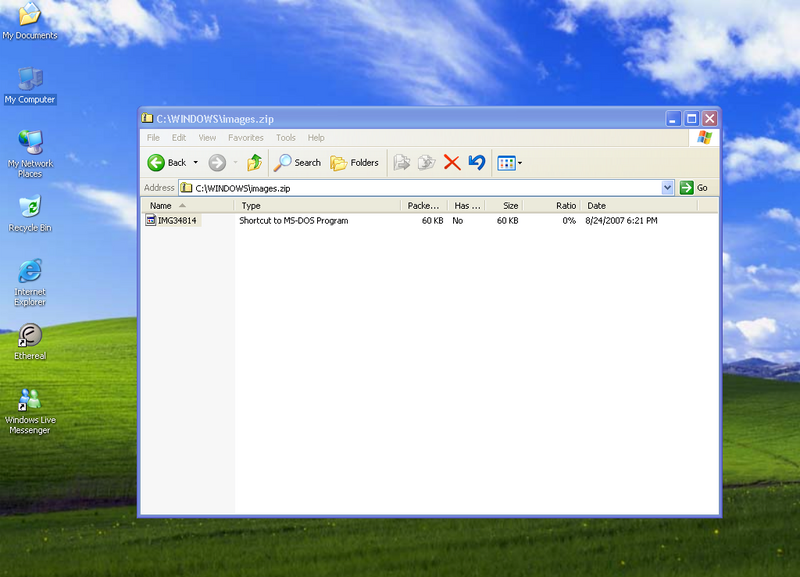This screenshot has width=800, height=577.
Task: Sort by the Has password column header
Action: tap(466, 206)
